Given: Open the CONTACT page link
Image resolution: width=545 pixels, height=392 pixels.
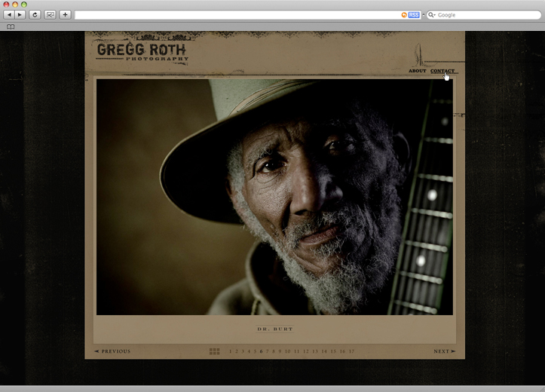Looking at the screenshot, I should click(442, 71).
